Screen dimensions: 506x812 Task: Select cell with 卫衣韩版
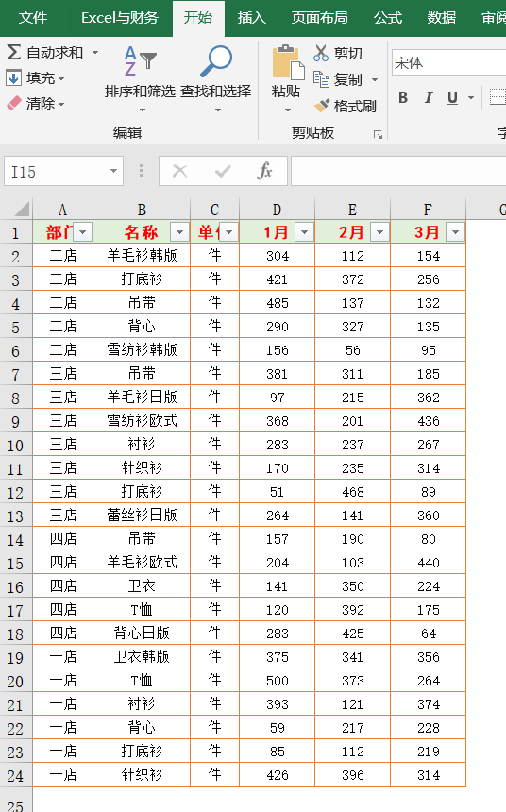(x=142, y=656)
